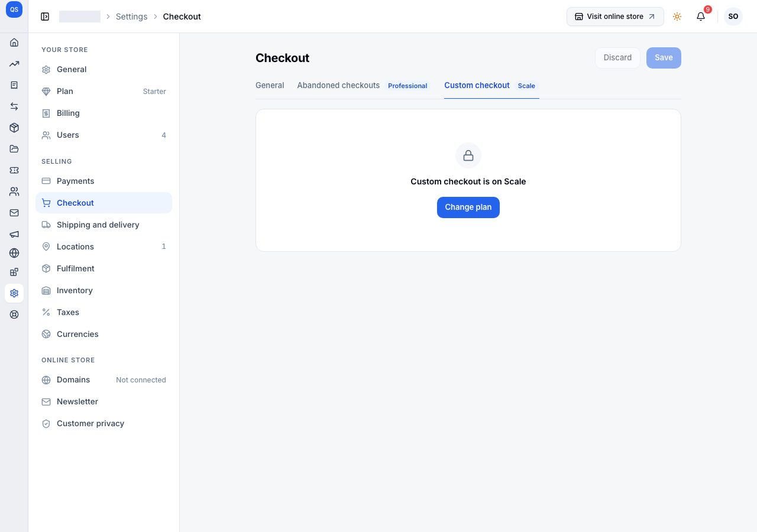Open Locations settings

coord(103,246)
